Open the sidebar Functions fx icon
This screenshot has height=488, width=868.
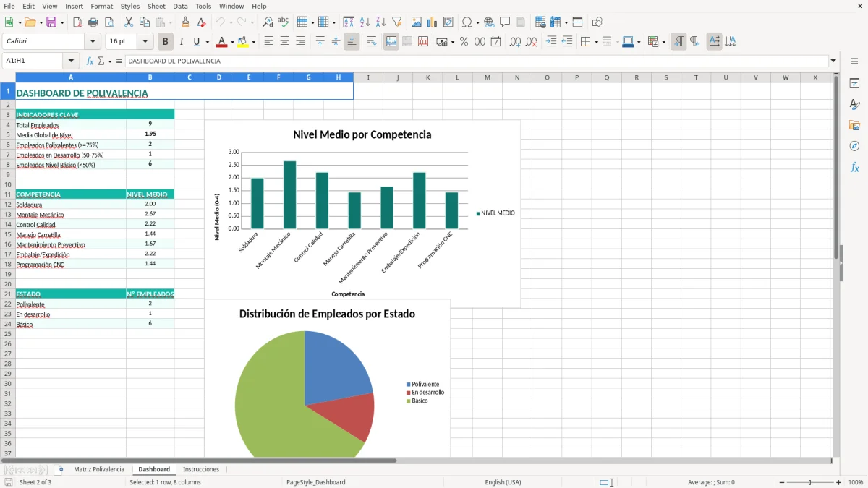tap(854, 167)
